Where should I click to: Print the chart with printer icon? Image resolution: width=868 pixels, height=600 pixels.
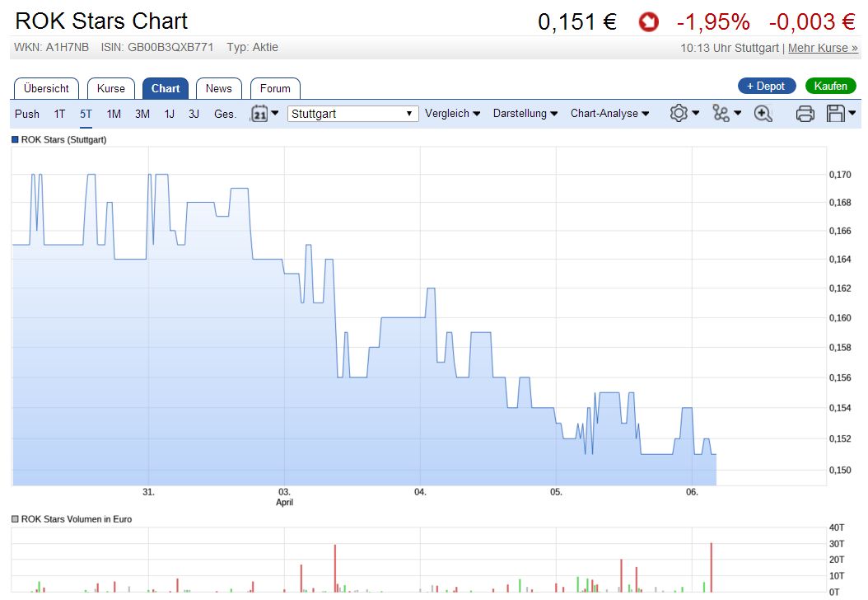[x=805, y=114]
